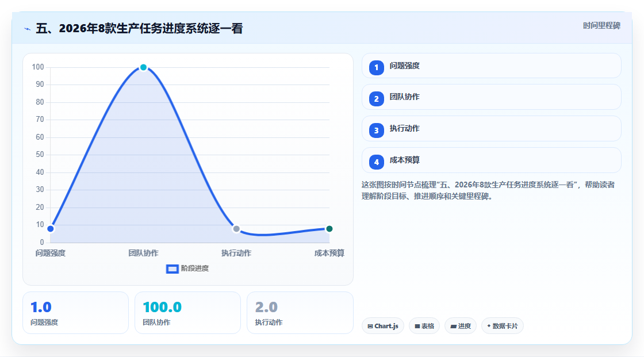The height and width of the screenshot is (357, 644).
Task: Click numbered badge 2 for 团队协作
Action: pos(376,99)
